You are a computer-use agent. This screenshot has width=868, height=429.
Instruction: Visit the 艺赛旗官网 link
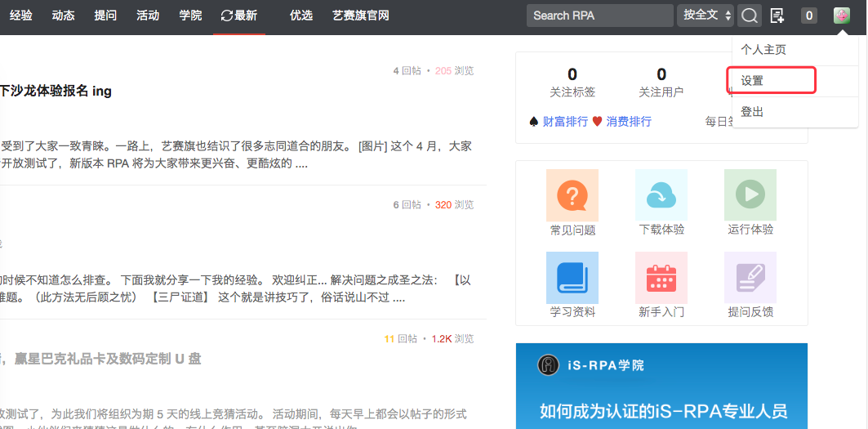point(361,16)
